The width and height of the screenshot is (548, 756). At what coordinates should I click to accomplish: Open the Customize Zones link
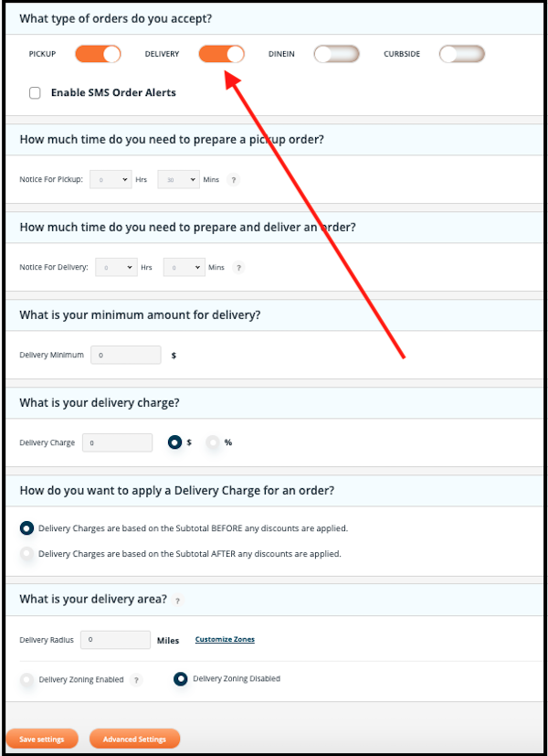tap(224, 639)
